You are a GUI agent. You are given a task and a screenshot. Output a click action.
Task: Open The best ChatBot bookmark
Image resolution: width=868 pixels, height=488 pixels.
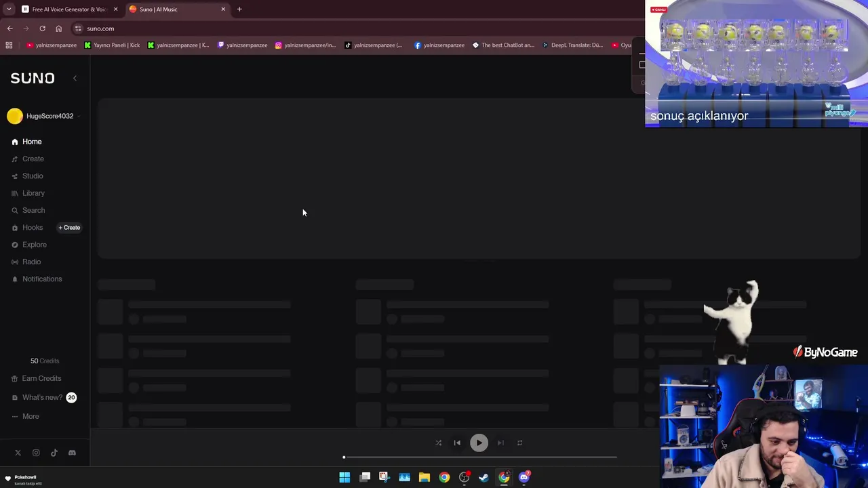503,45
